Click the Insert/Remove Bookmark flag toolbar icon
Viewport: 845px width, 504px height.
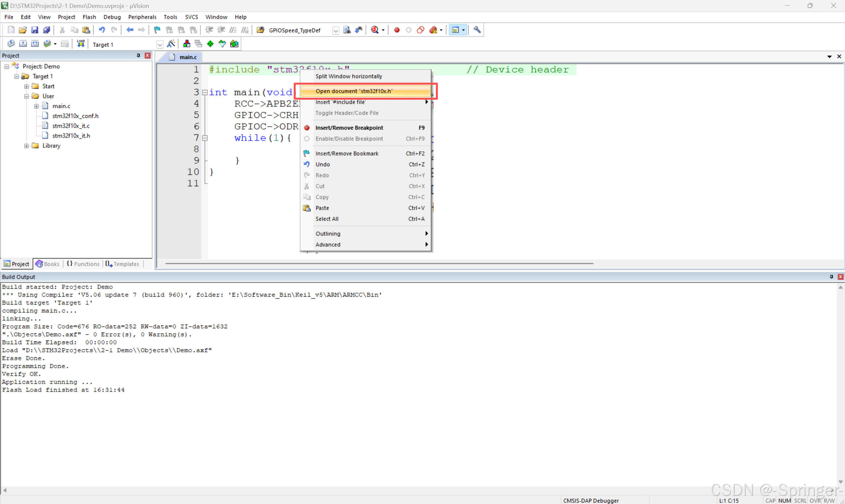pyautogui.click(x=157, y=30)
